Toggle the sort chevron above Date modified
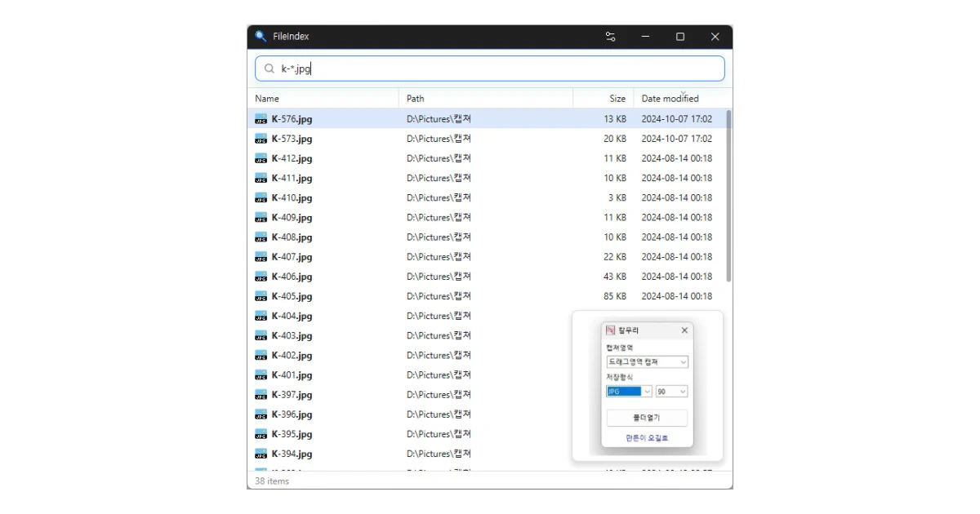 (x=683, y=91)
